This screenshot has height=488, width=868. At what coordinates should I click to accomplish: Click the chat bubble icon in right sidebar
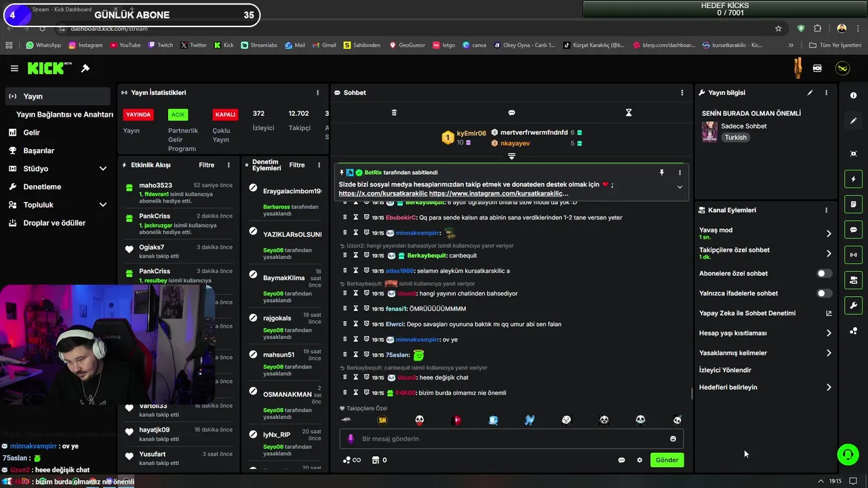coord(853,230)
